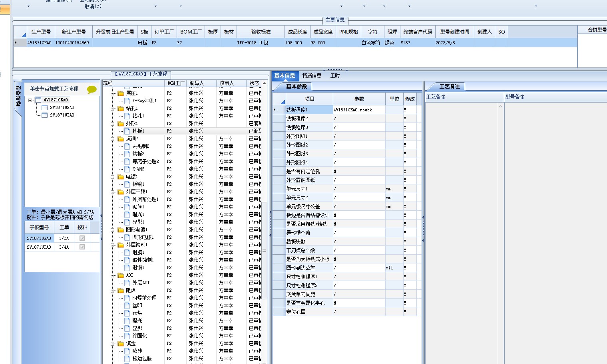
Task: Select the 基本参数 tab
Action: [296, 86]
